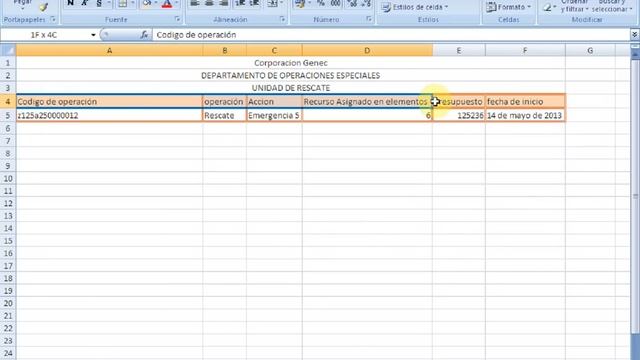Select 'Recurso Asignado en elementos' cell
The image size is (640, 360).
367,101
